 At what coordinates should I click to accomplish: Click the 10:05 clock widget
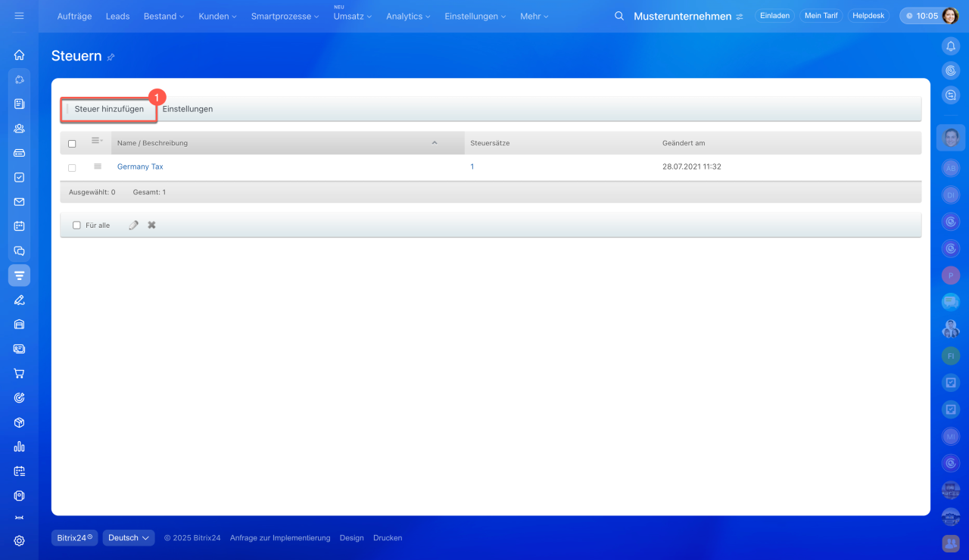(921, 16)
